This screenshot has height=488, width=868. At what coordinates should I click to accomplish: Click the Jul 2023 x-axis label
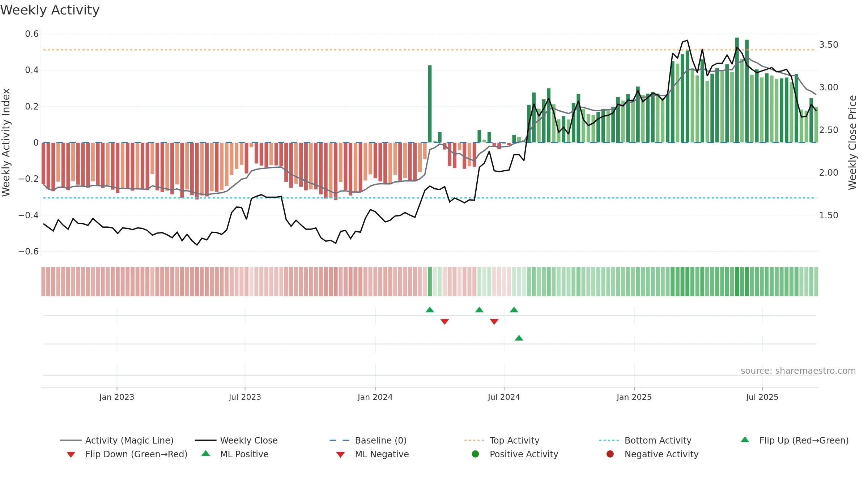coord(245,397)
